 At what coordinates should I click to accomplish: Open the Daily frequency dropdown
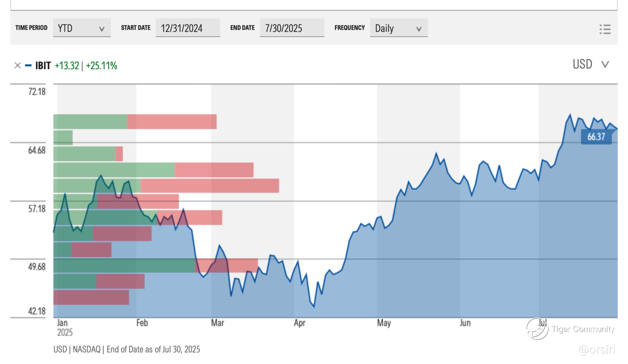[x=398, y=28]
